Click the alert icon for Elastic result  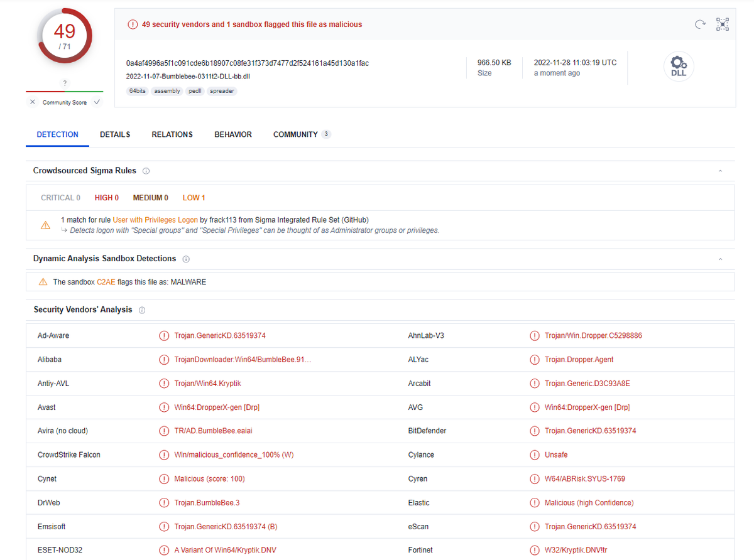click(535, 503)
